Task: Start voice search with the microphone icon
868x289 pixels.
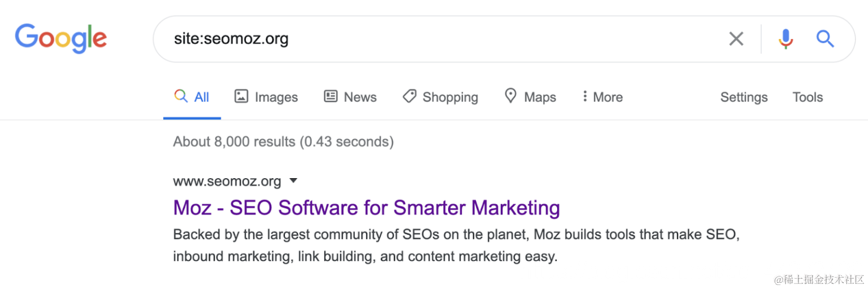Action: click(785, 39)
